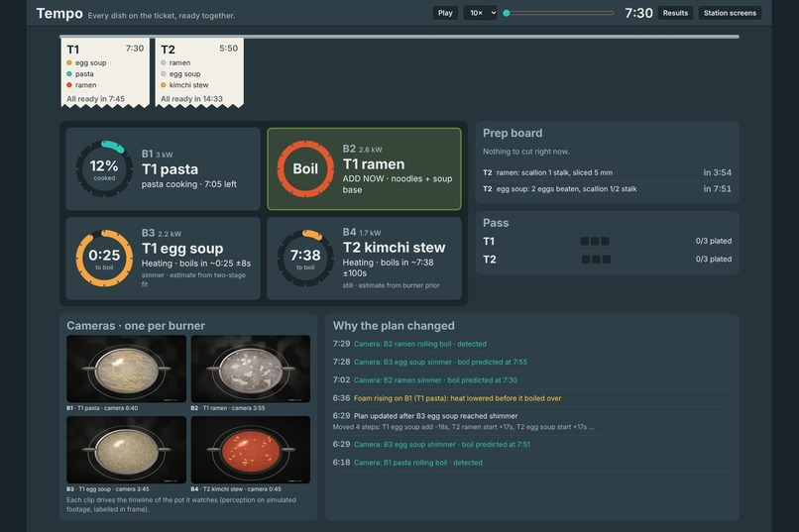
Task: View B1 pasta camera thumbnail
Action: click(x=126, y=369)
